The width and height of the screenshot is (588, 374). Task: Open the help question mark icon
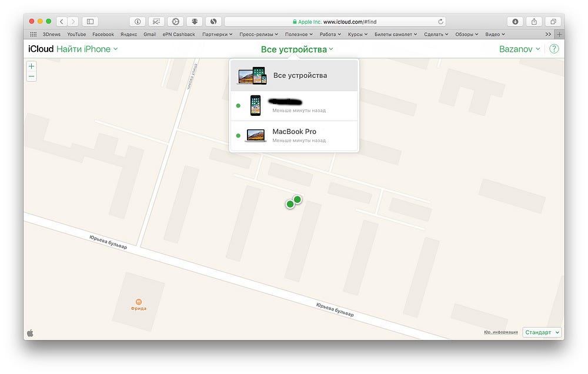pos(554,49)
